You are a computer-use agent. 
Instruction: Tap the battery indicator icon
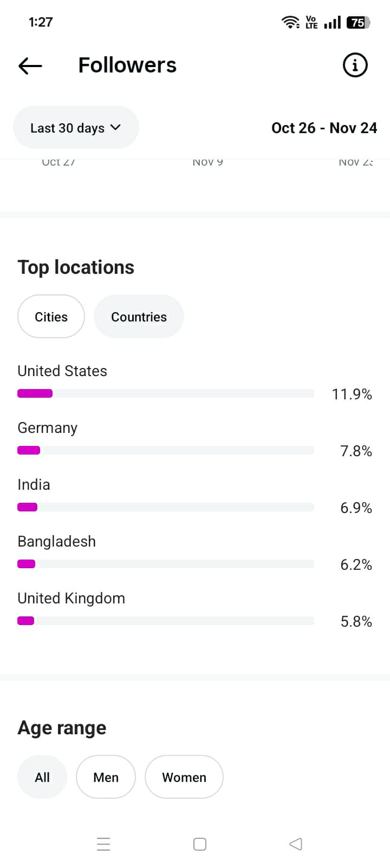click(359, 22)
